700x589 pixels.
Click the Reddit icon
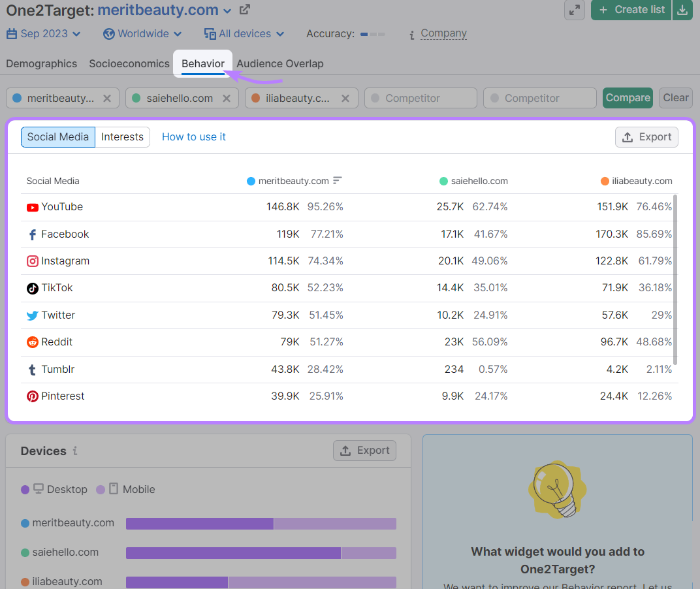click(32, 342)
